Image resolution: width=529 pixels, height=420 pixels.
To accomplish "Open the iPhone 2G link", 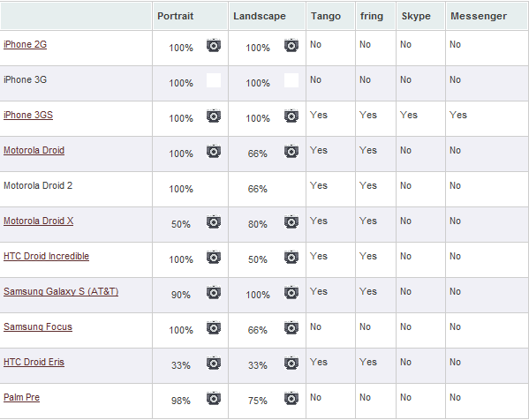I will click(x=25, y=44).
